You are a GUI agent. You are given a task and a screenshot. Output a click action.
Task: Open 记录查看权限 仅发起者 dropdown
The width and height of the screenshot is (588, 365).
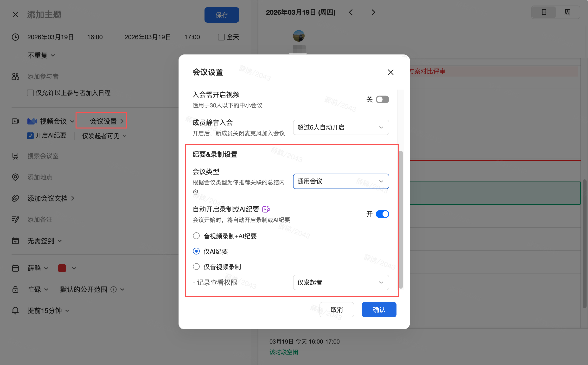341,282
